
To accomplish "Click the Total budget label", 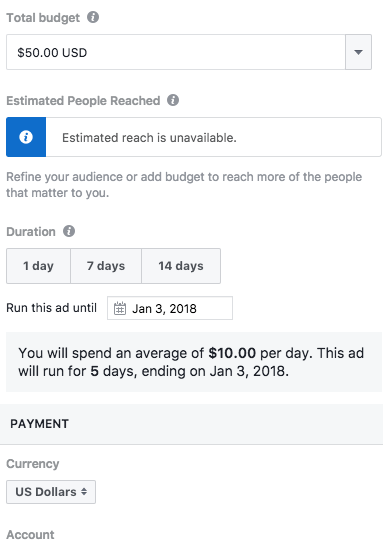I will (43, 18).
